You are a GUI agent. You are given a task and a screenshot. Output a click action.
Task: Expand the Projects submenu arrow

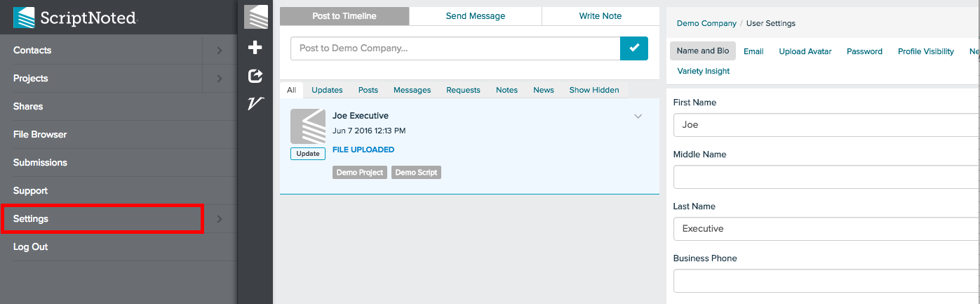click(220, 79)
